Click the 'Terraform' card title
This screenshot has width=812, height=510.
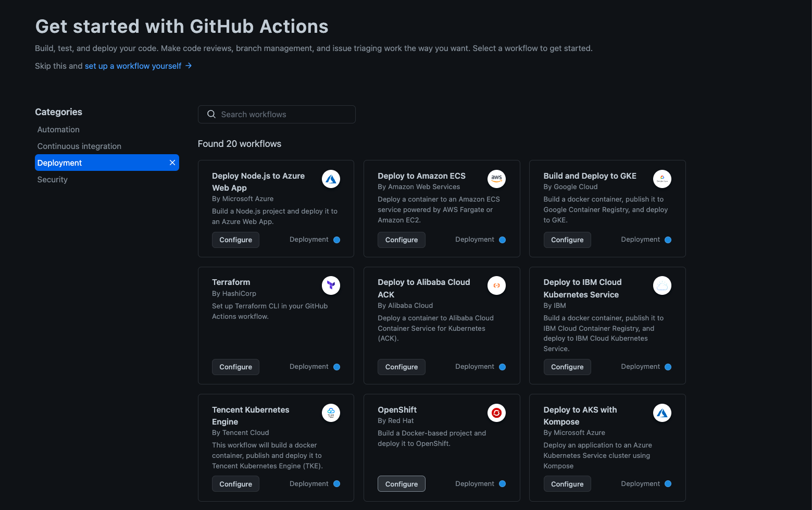coord(231,282)
